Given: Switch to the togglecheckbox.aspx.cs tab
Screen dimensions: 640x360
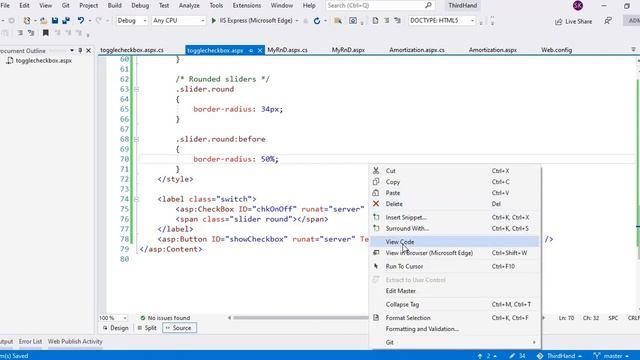Looking at the screenshot, I should tap(132, 50).
